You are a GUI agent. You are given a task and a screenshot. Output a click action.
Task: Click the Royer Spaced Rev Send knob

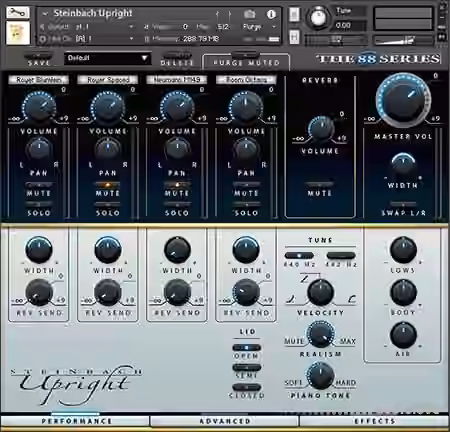107,293
